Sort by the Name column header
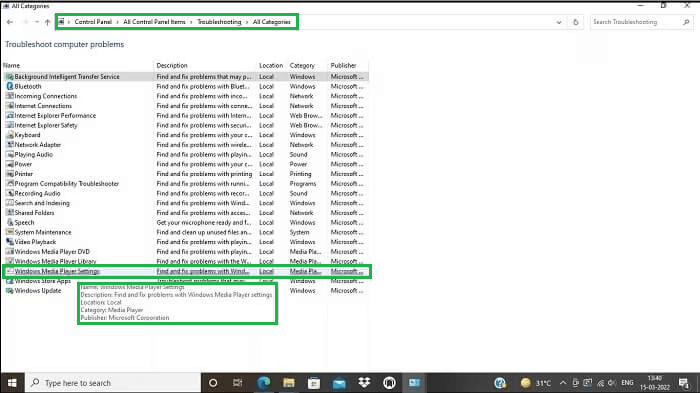700x393 pixels. click(x=11, y=66)
